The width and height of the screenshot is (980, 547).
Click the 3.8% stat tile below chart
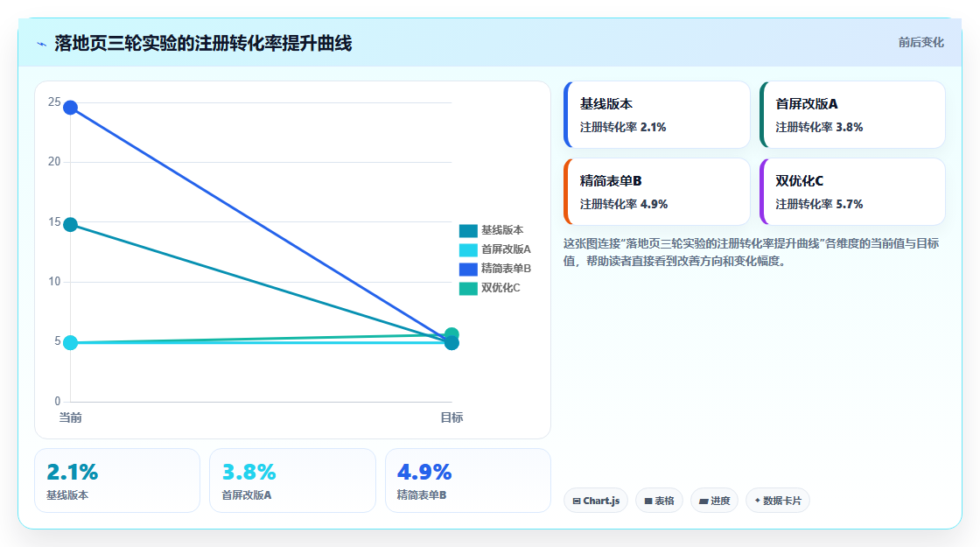pos(292,480)
